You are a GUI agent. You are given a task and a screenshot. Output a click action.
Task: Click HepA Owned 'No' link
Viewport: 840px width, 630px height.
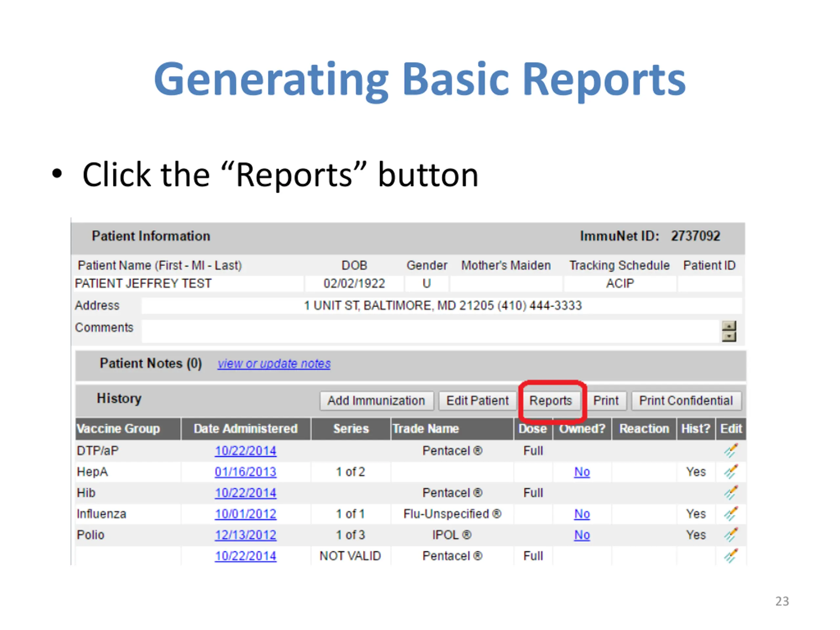[x=582, y=472]
